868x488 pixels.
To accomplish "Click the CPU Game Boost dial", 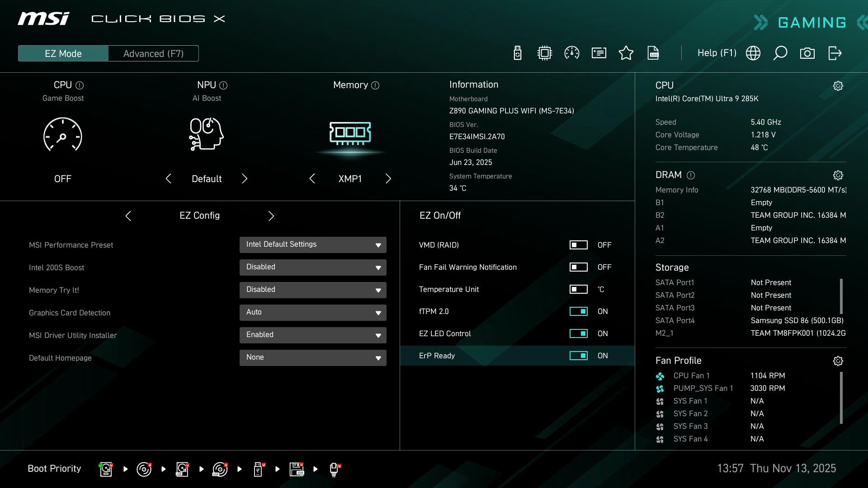I will [x=63, y=135].
